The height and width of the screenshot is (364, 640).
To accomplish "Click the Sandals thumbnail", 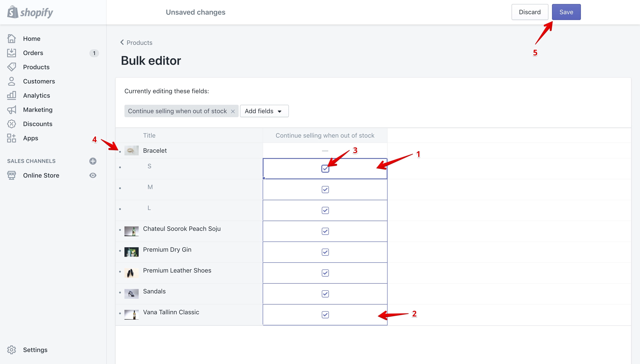I will [131, 294].
